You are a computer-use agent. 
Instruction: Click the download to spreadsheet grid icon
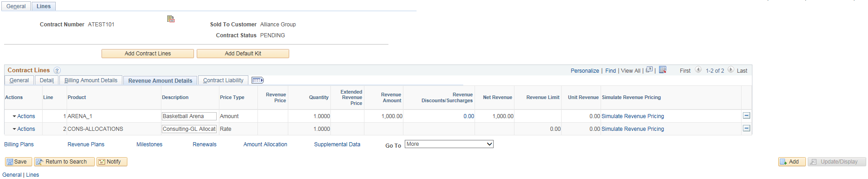(663, 70)
